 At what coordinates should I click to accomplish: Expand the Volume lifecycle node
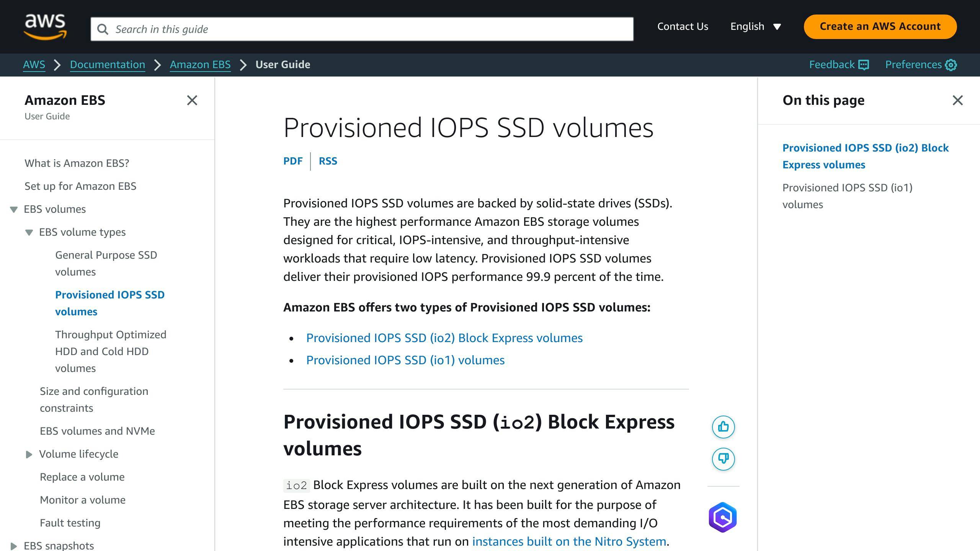coord(29,454)
